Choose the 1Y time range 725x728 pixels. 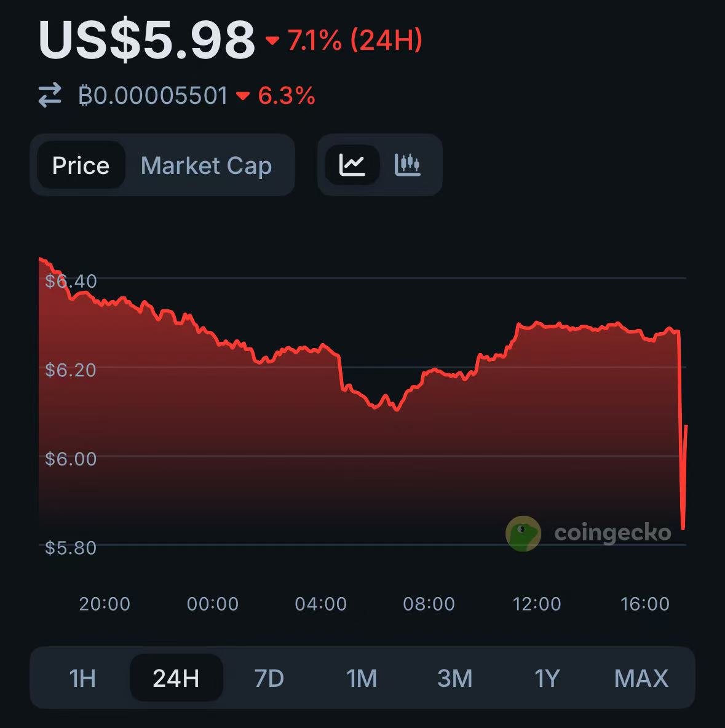tap(547, 678)
